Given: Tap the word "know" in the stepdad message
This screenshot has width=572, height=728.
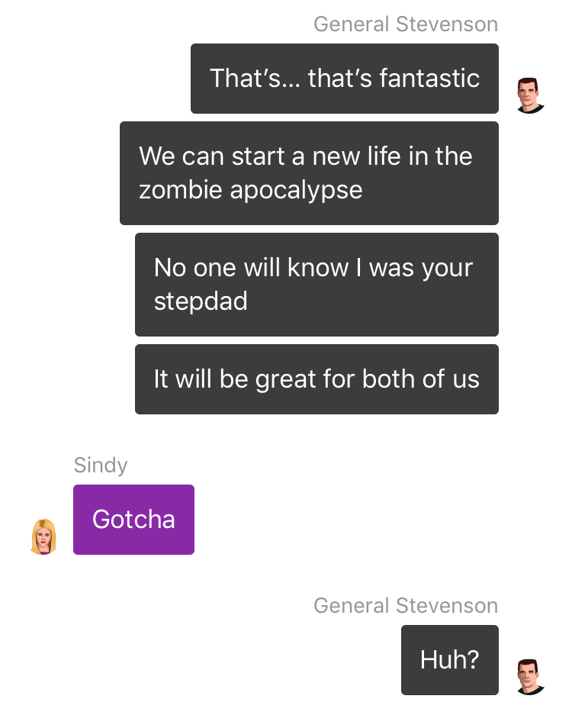Looking at the screenshot, I should pyautogui.click(x=317, y=267).
